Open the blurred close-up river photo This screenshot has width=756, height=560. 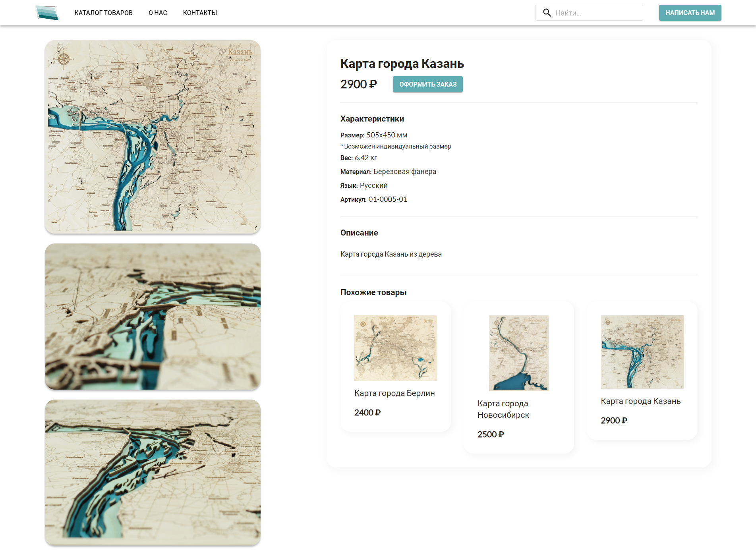(x=153, y=317)
